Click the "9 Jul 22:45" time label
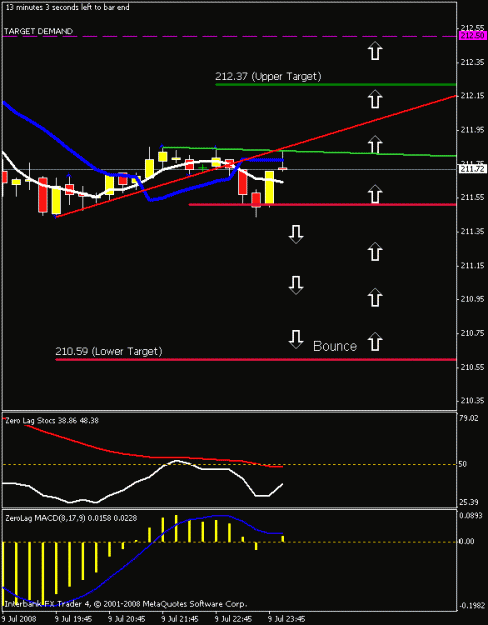Viewport: 488px width, 625px height. pyautogui.click(x=234, y=619)
